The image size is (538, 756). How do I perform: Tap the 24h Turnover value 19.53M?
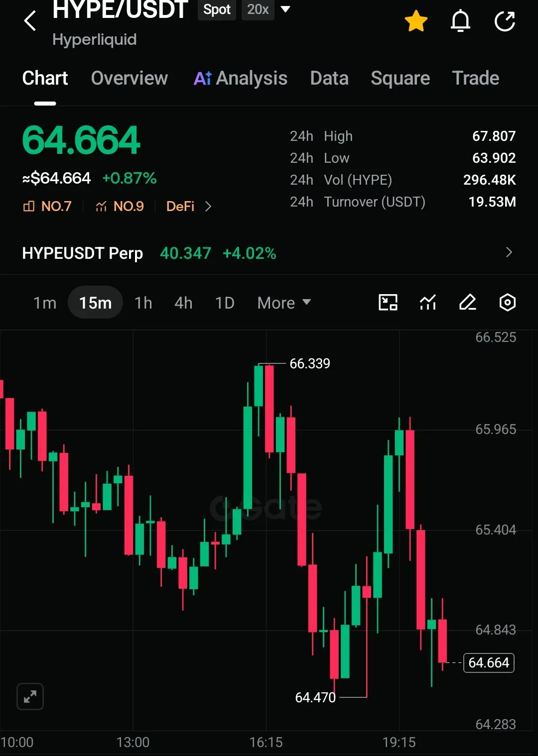[492, 202]
